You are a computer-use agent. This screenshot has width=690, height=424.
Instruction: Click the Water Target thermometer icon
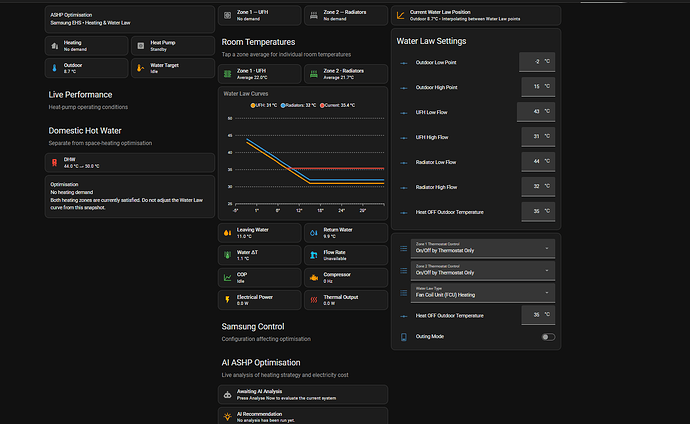tap(140, 68)
